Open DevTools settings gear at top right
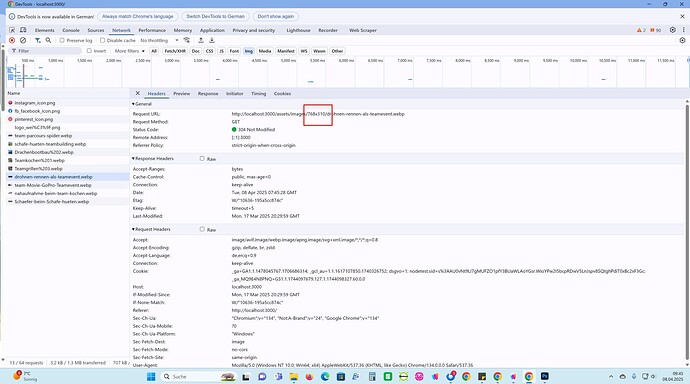The width and height of the screenshot is (690, 384). (x=672, y=30)
